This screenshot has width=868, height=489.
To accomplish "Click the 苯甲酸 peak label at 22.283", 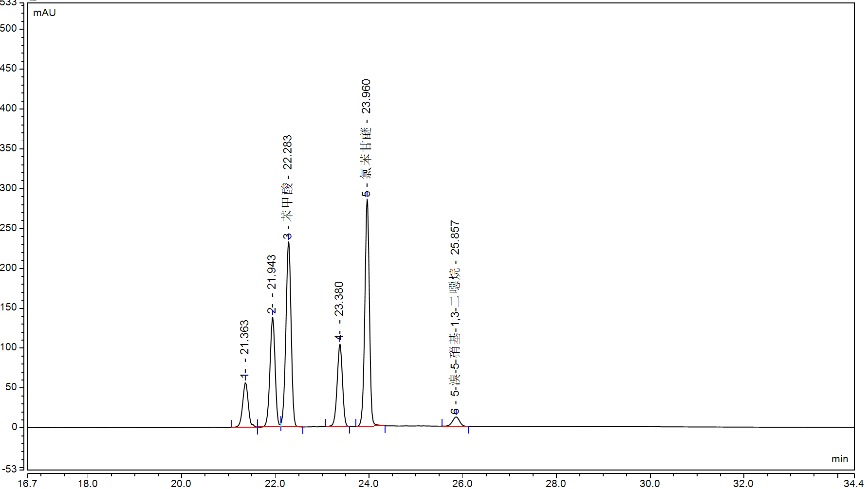I will coord(288,187).
